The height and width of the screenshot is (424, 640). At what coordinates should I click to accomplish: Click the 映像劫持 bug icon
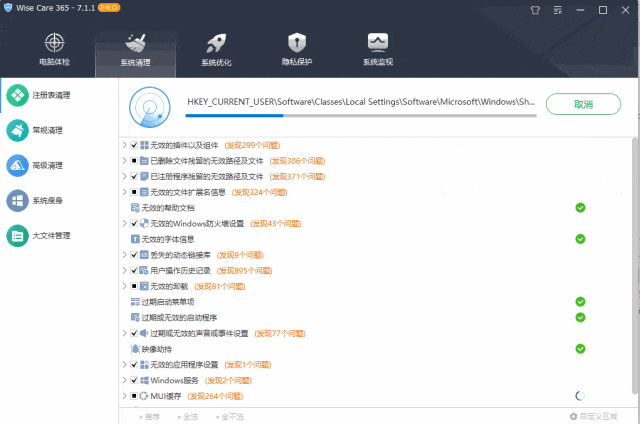(x=135, y=349)
